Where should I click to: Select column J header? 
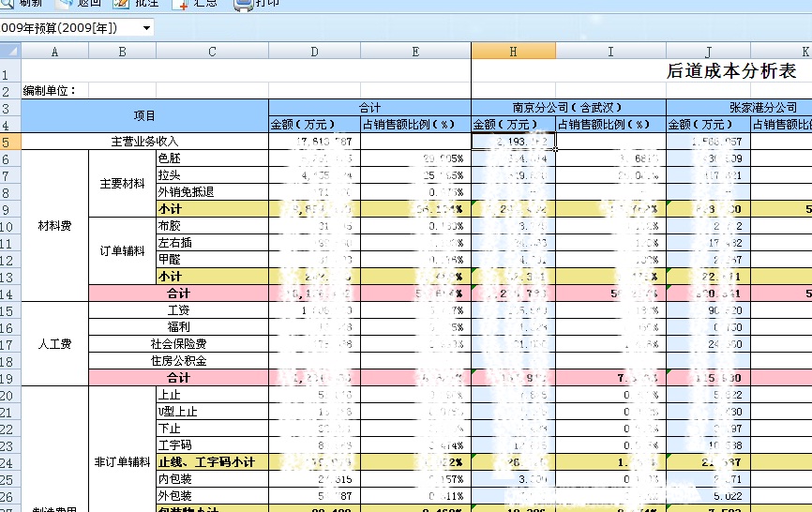[x=709, y=52]
